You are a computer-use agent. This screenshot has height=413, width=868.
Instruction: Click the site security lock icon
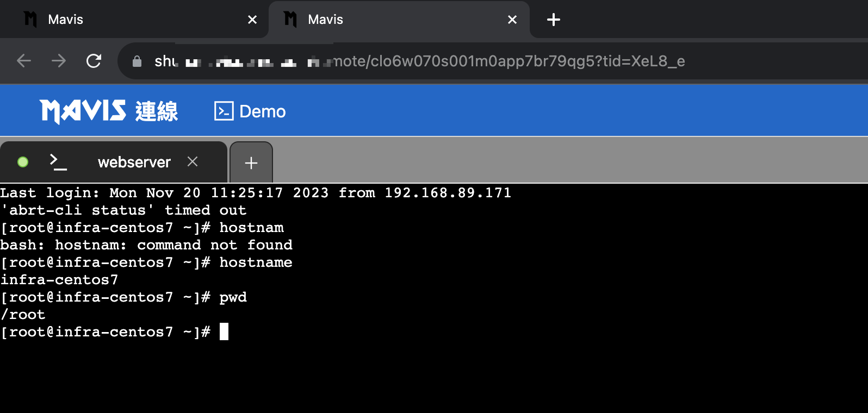pos(137,61)
